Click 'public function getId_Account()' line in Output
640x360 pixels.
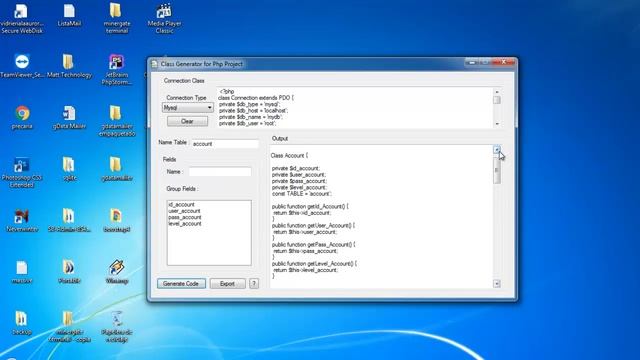(x=310, y=207)
